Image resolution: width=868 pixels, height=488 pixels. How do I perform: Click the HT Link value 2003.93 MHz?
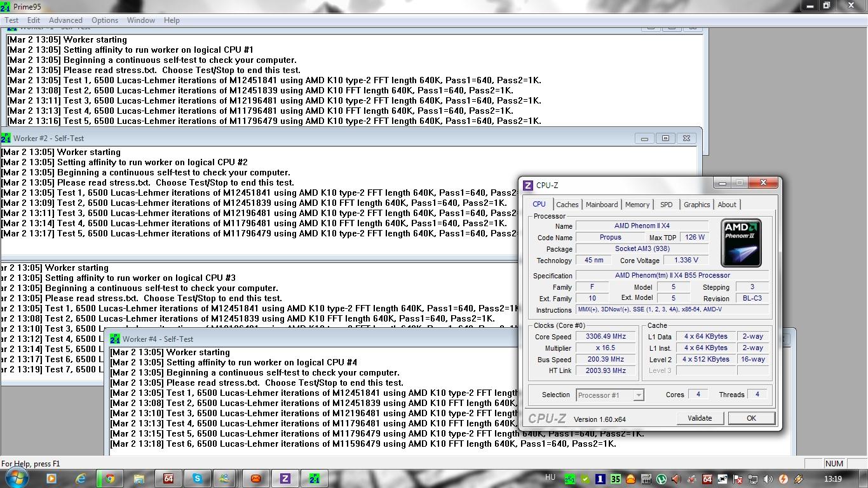606,371
